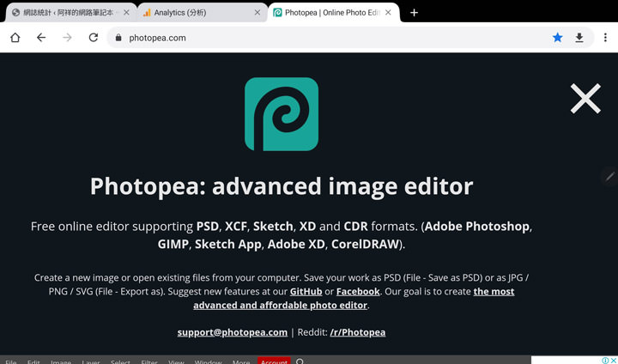Open the Edit menu
The image size is (618, 364).
pyautogui.click(x=33, y=361)
